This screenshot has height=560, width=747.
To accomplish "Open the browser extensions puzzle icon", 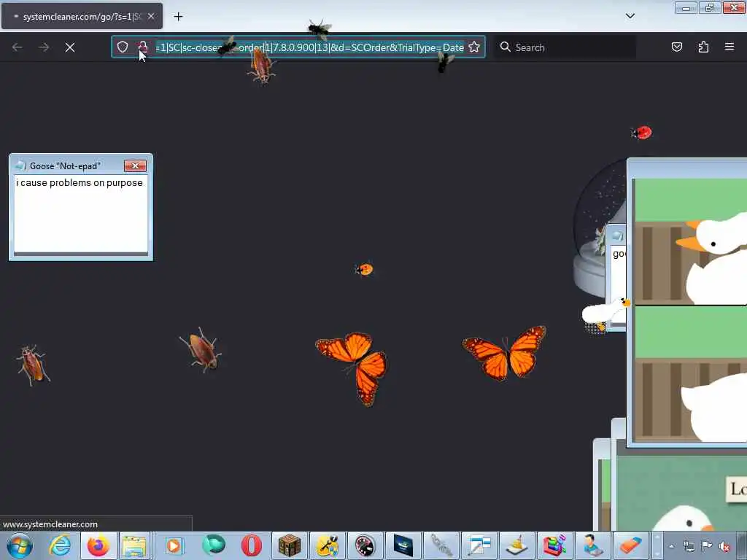I will point(703,47).
